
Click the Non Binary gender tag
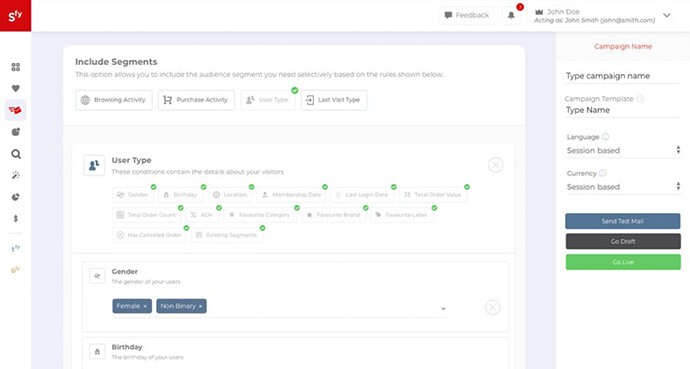(181, 306)
